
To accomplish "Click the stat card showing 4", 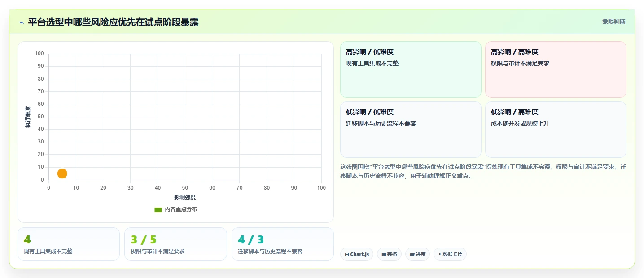I will tap(69, 244).
